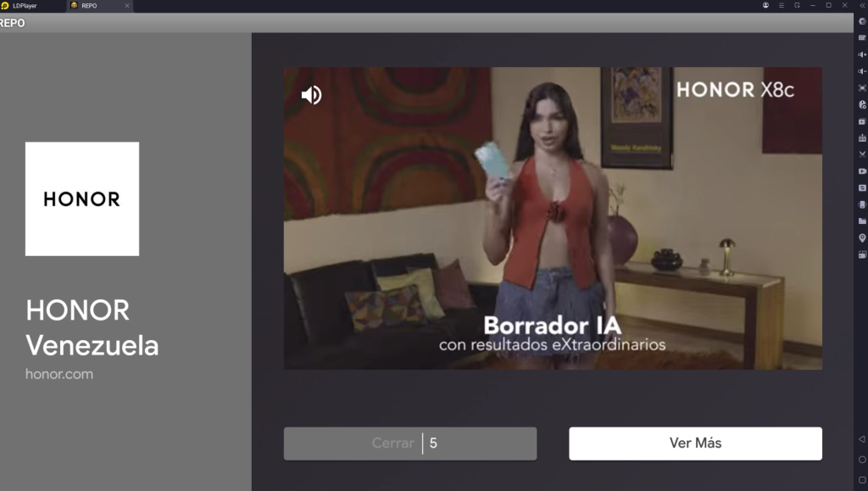Open shared folder icon in sidebar
The height and width of the screenshot is (491, 868).
point(862,220)
